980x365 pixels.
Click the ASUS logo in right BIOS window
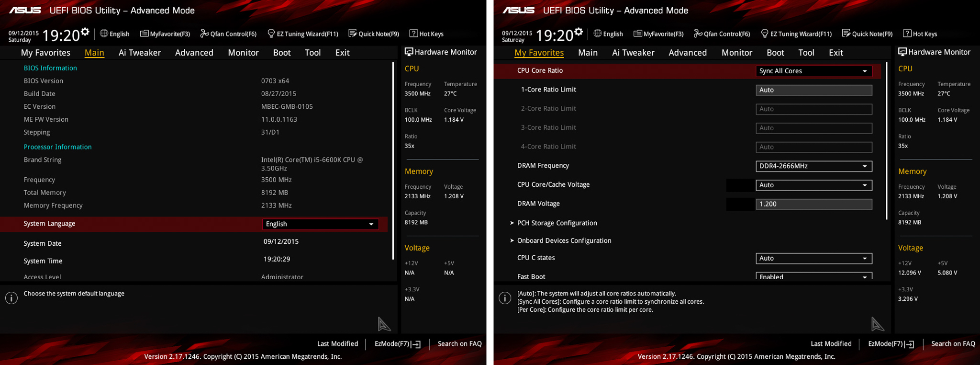[519, 10]
